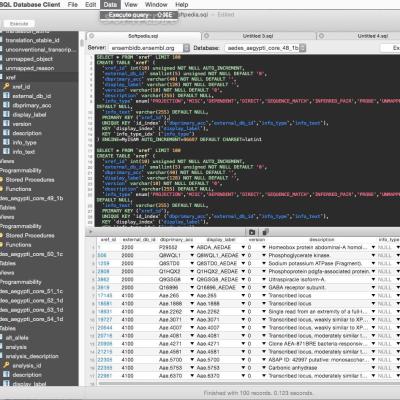The height and width of the screenshot is (400, 400).
Task: Click the sidebar vertical scrollbar thumb
Action: coord(82,43)
